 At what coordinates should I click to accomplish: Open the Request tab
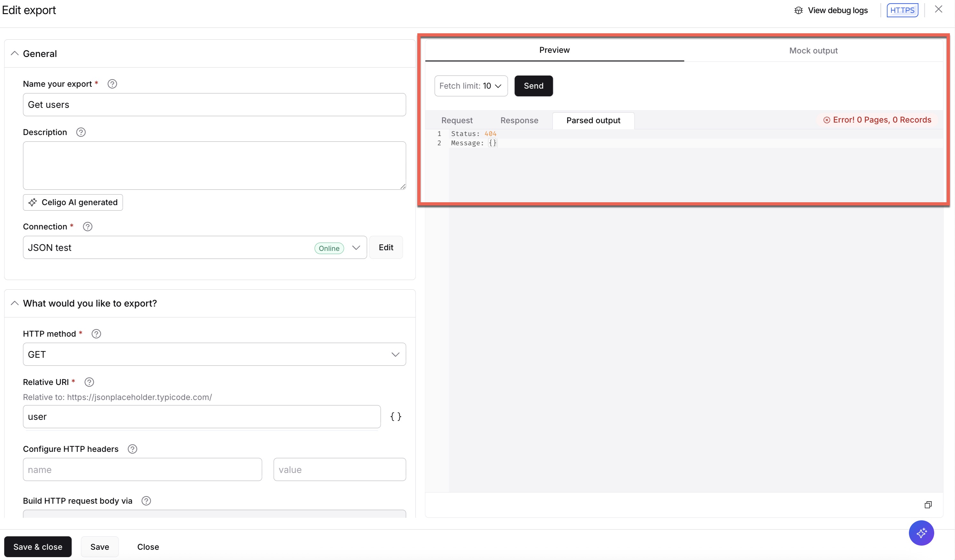457,121
